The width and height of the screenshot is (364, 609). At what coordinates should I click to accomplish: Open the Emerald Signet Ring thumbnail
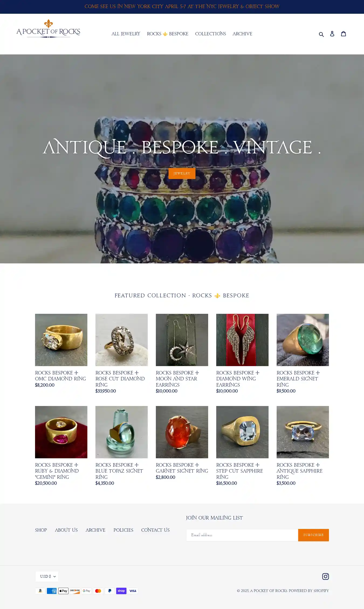click(x=303, y=340)
